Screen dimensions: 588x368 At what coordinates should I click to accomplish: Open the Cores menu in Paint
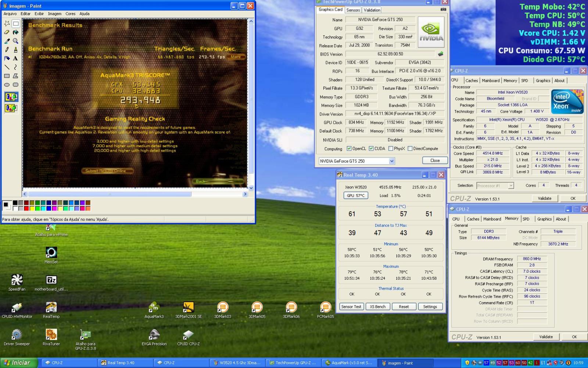(70, 14)
